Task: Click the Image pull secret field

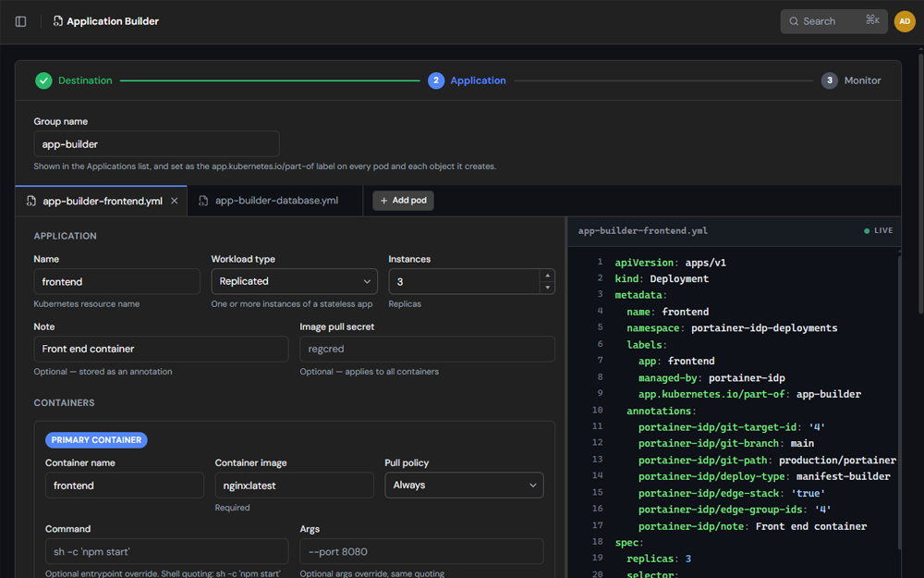Action: pyautogui.click(x=427, y=350)
